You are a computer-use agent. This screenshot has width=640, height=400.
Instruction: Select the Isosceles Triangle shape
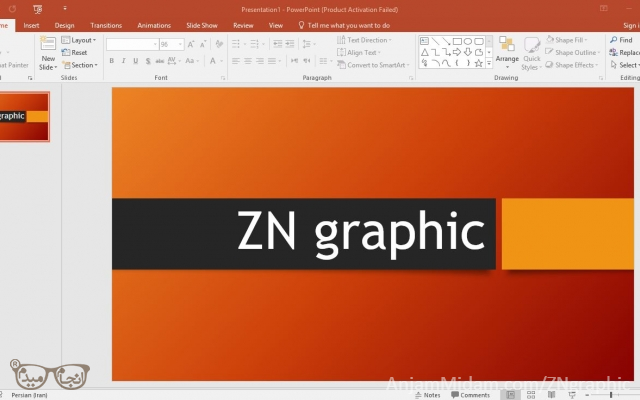click(x=424, y=52)
